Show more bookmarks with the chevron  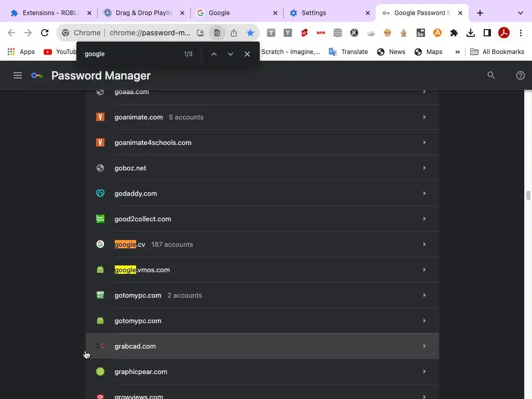click(x=457, y=51)
